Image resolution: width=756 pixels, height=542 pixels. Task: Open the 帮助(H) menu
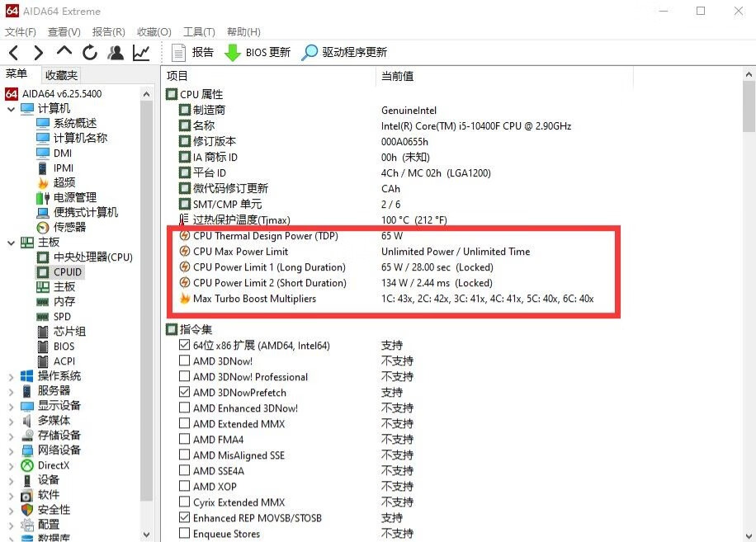[x=243, y=32]
